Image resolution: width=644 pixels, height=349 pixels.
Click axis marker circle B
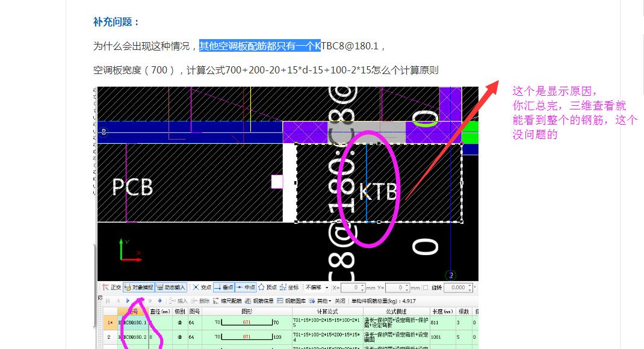(104, 132)
